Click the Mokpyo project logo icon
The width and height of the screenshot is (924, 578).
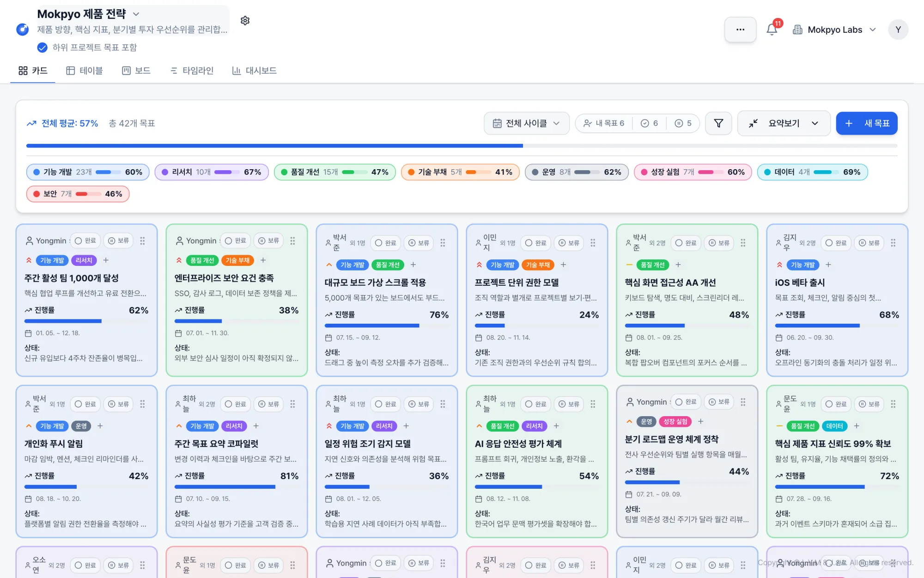22,30
